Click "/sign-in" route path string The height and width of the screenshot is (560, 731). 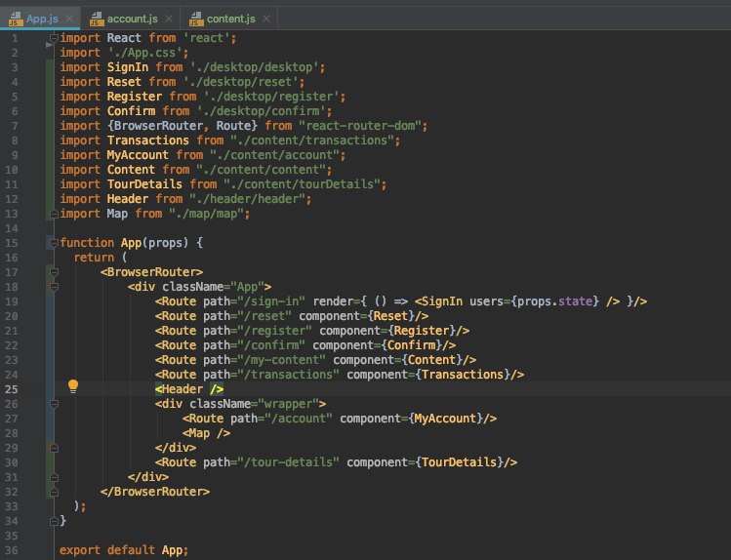point(271,301)
